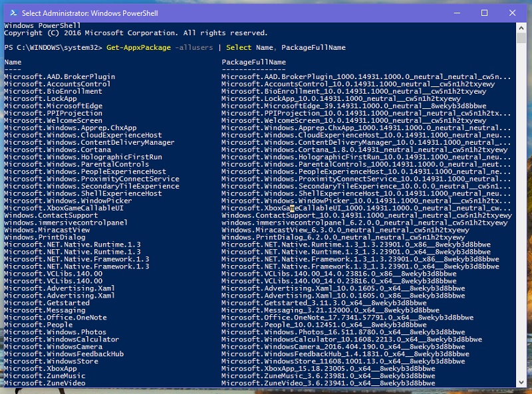Click full name 'Microsoft.VCLibs.140.00_14.0.23816.0_x86__8wekyb3d8bbwe'
The height and width of the screenshot is (394, 532).
(x=339, y=274)
